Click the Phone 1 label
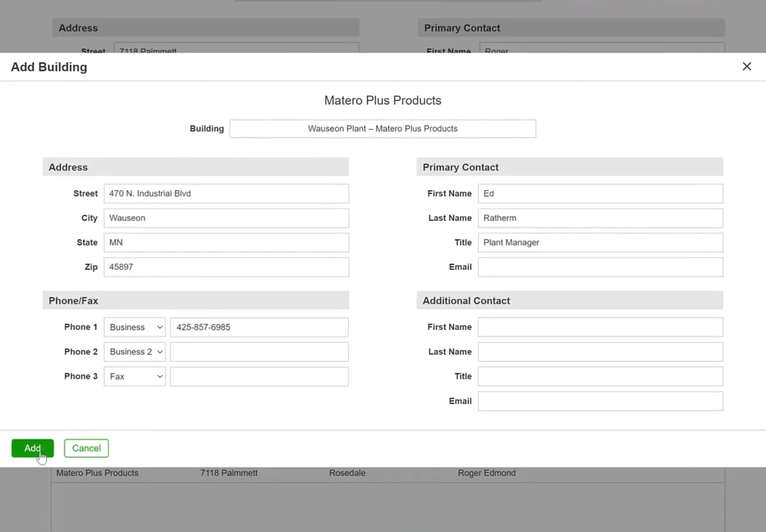Screen dimensions: 766x532 (80, 327)
